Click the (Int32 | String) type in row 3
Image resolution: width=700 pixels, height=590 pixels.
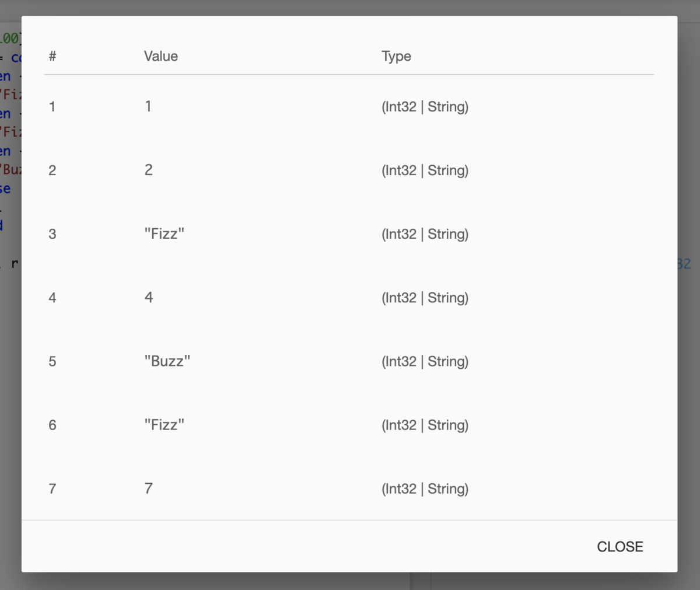[x=425, y=234]
